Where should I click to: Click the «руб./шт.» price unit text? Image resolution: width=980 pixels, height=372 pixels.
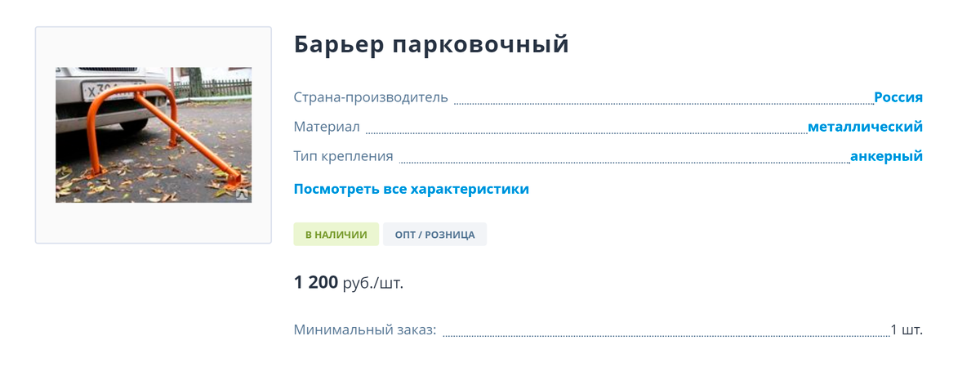click(x=373, y=284)
